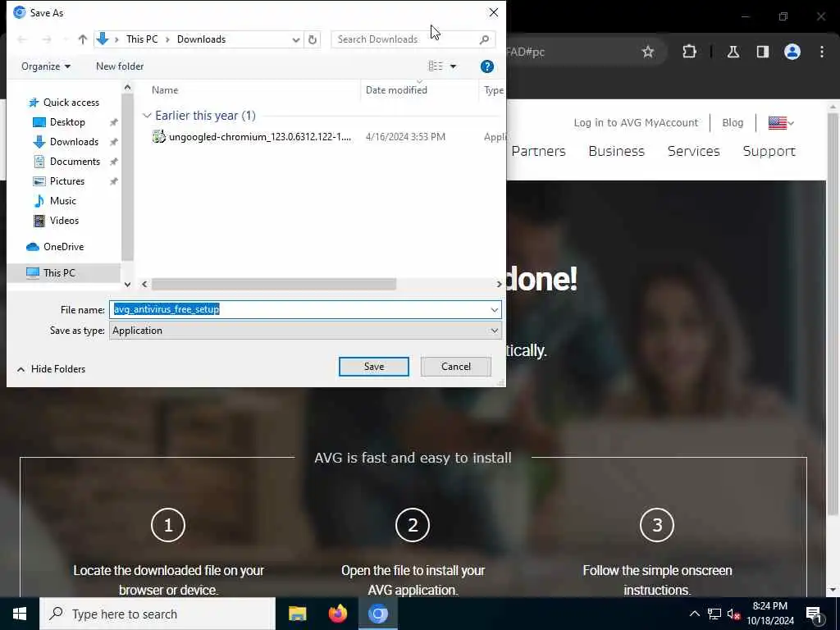Click Chromium taskbar icon
This screenshot has width=840, height=630.
[377, 614]
